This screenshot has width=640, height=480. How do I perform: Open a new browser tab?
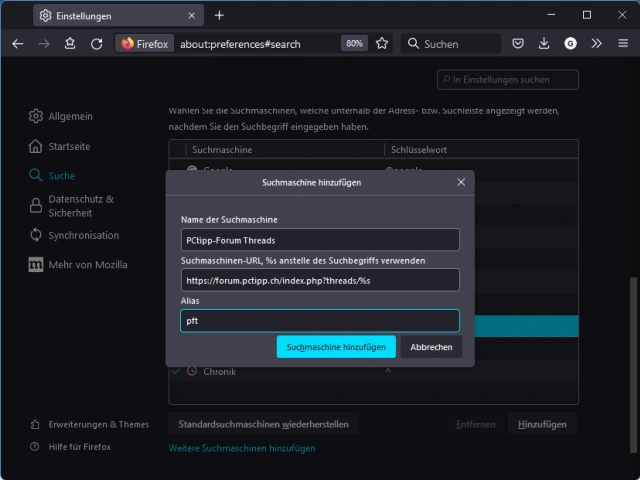(219, 15)
